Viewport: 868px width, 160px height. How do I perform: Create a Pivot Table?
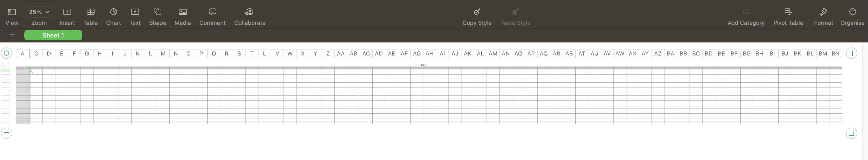pyautogui.click(x=788, y=16)
